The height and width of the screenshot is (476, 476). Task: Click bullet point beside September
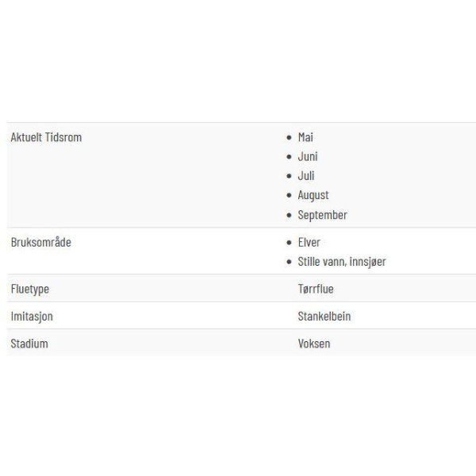[289, 215]
